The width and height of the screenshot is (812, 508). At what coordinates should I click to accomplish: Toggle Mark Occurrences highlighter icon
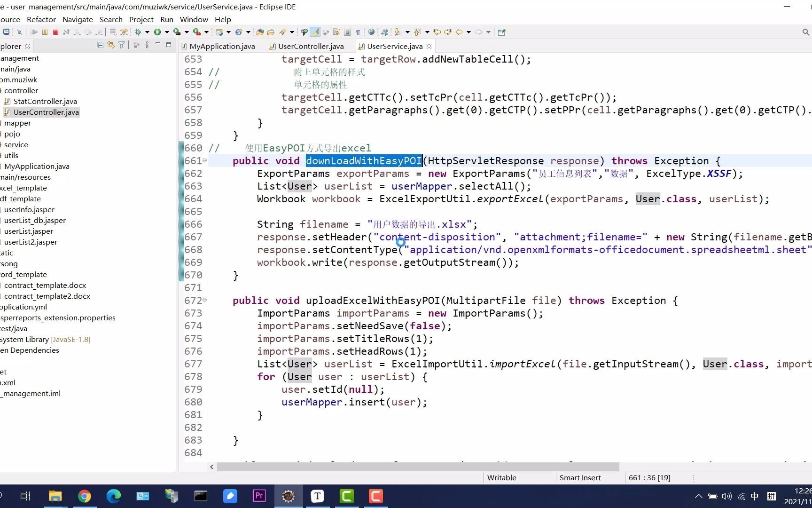tap(315, 32)
